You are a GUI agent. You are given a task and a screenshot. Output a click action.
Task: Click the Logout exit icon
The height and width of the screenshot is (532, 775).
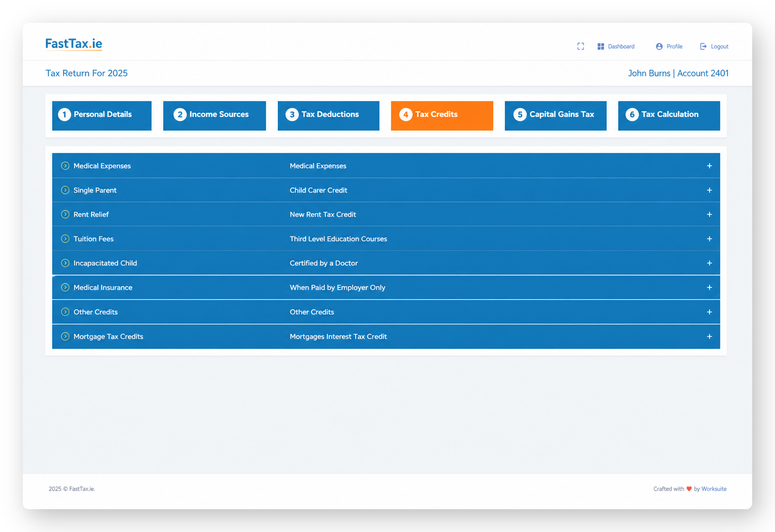point(703,46)
